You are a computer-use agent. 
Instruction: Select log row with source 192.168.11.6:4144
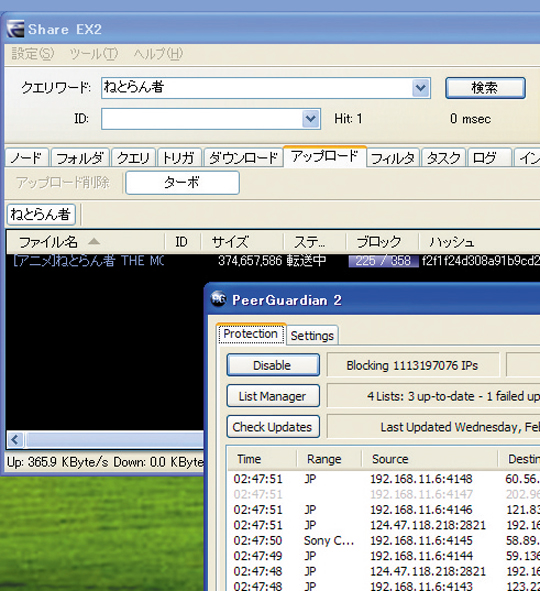pyautogui.click(x=384, y=556)
